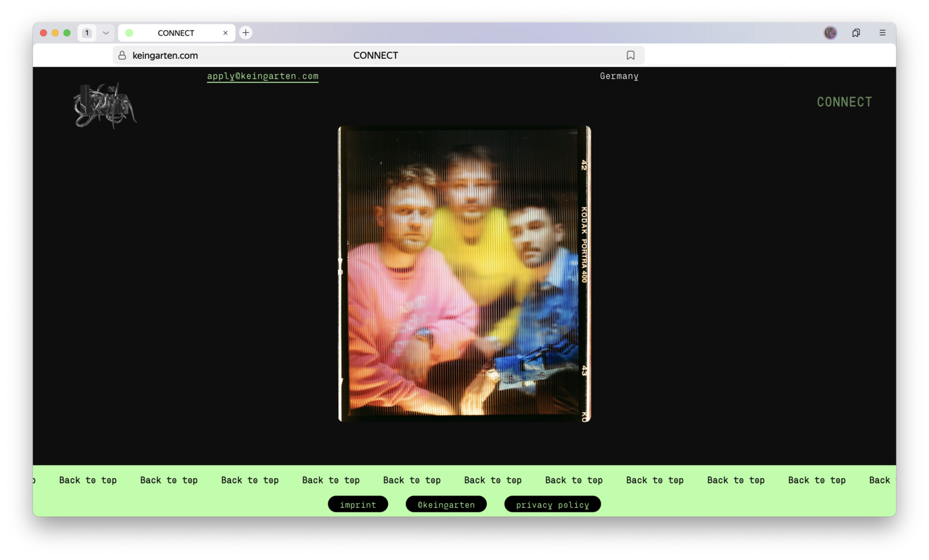Image resolution: width=929 pixels, height=560 pixels.
Task: Select the CONNECT browser tab
Action: coord(176,33)
